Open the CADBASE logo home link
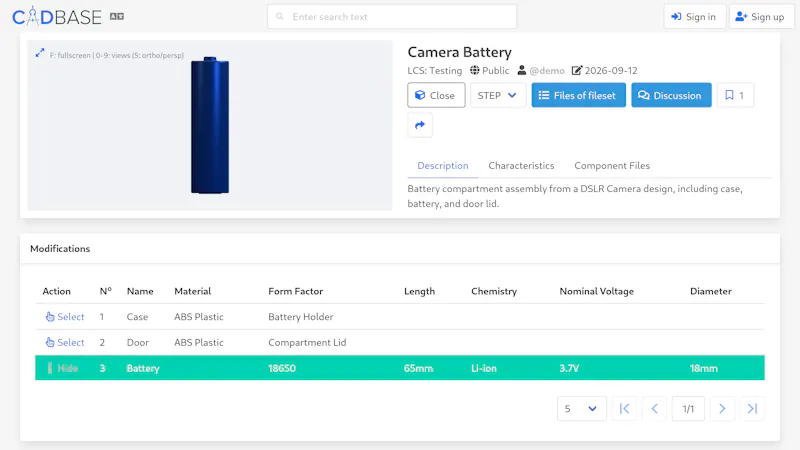Image resolution: width=800 pixels, height=450 pixels. pos(57,17)
